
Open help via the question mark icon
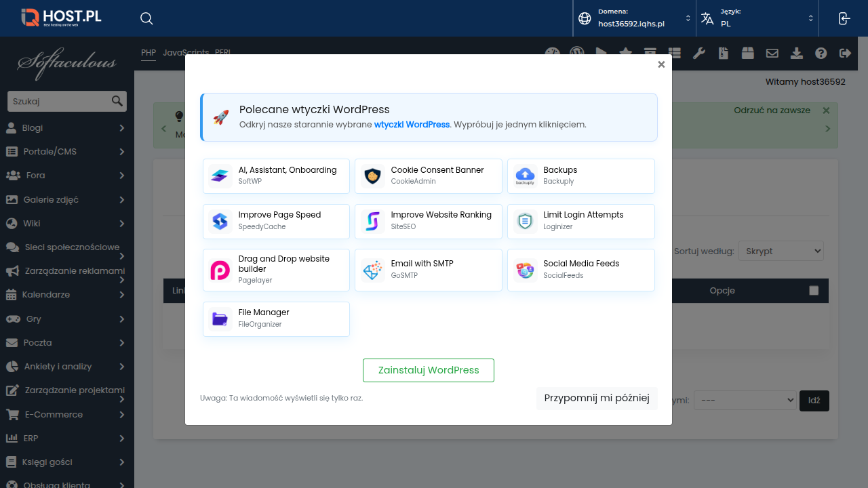coord(821,53)
